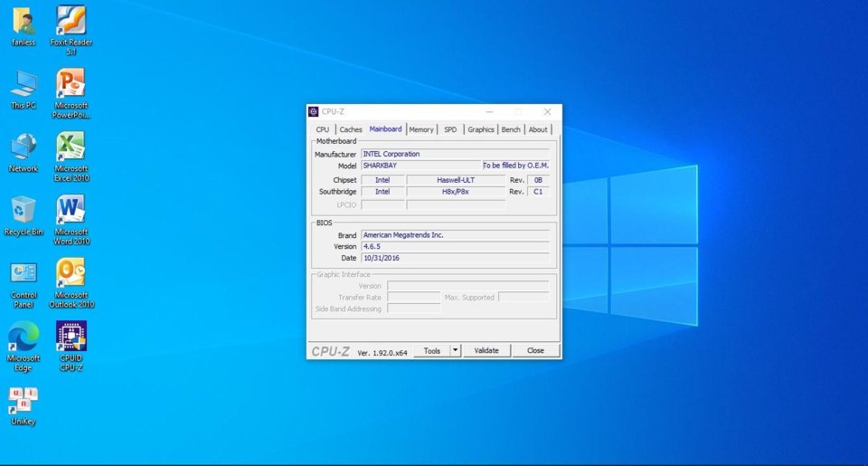Open the Control Panel desktop icon

click(x=24, y=284)
